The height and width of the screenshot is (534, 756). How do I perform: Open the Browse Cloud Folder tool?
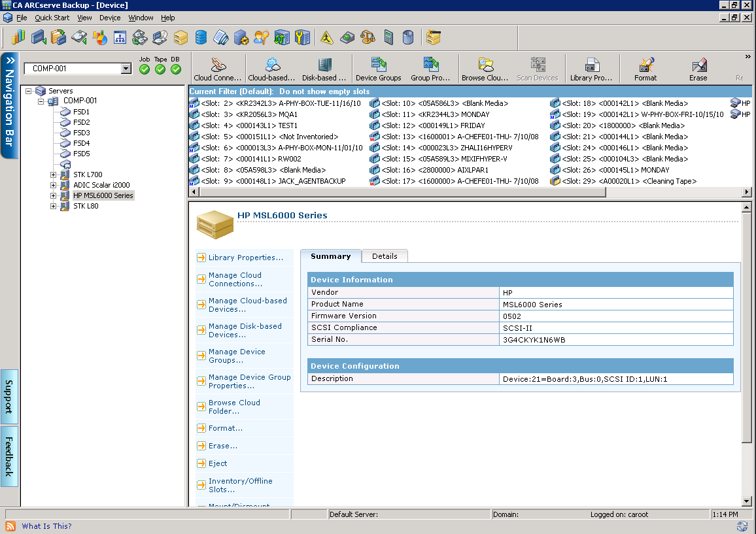tap(484, 67)
